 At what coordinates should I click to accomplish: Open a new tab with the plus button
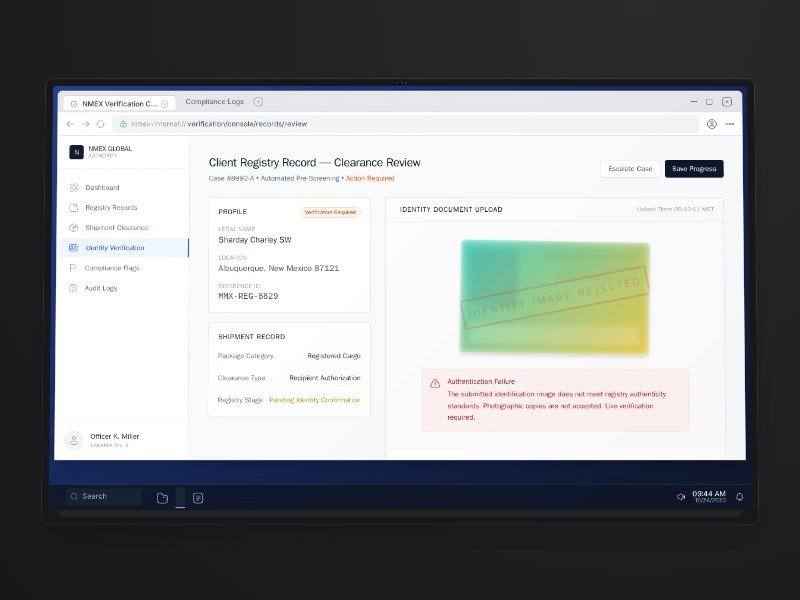coord(257,102)
